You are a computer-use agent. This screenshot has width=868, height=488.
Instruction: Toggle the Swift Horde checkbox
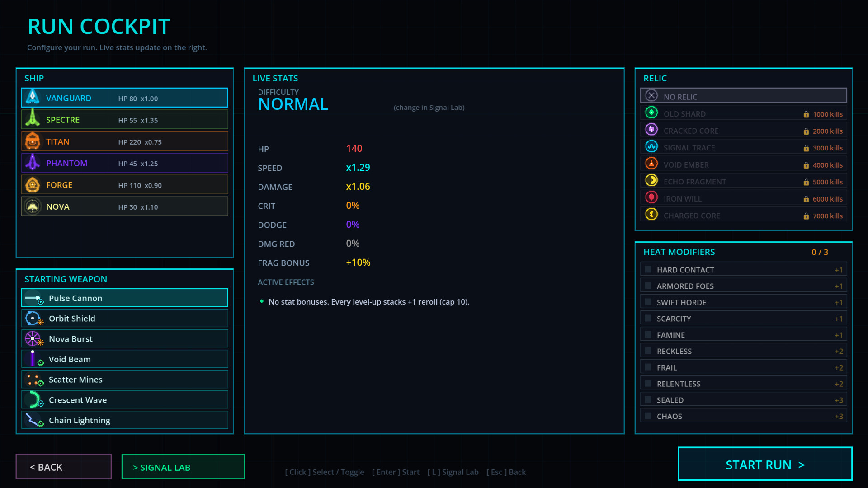648,302
